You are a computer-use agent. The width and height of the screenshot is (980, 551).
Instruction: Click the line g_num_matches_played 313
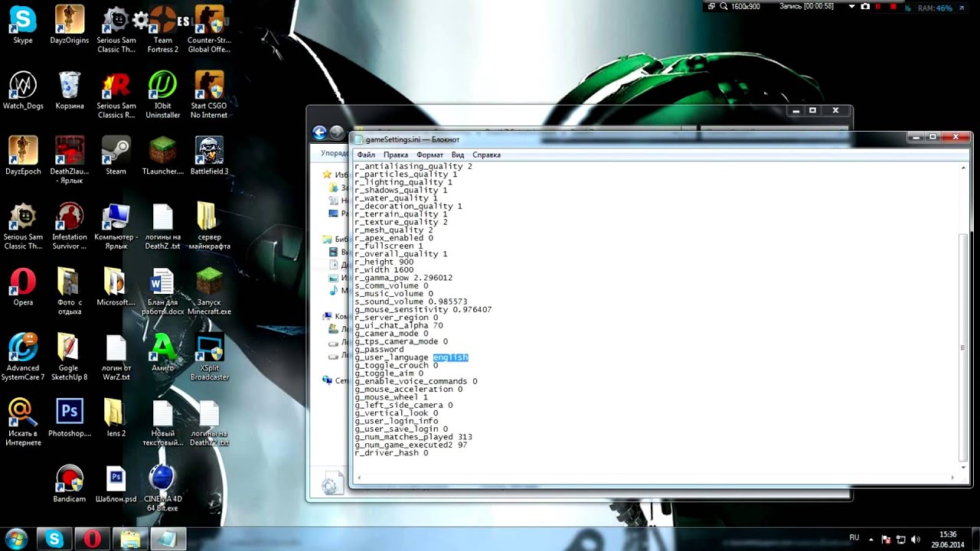point(413,437)
